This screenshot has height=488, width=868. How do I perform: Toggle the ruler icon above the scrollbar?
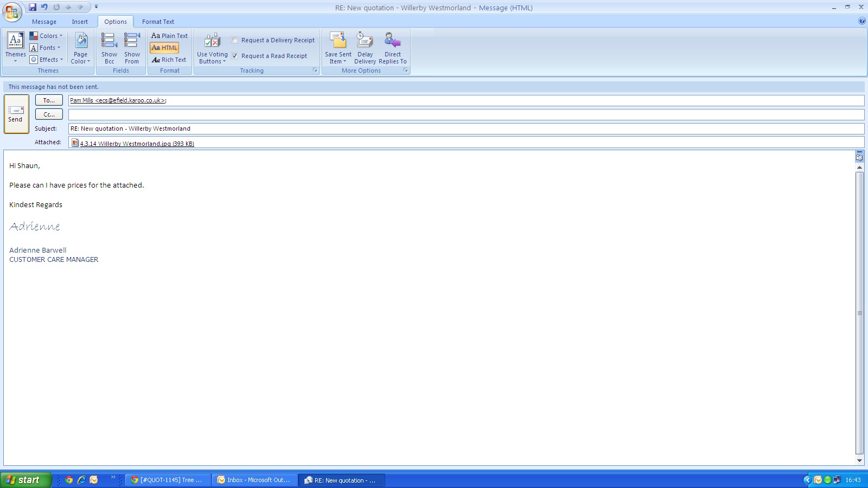pyautogui.click(x=859, y=157)
